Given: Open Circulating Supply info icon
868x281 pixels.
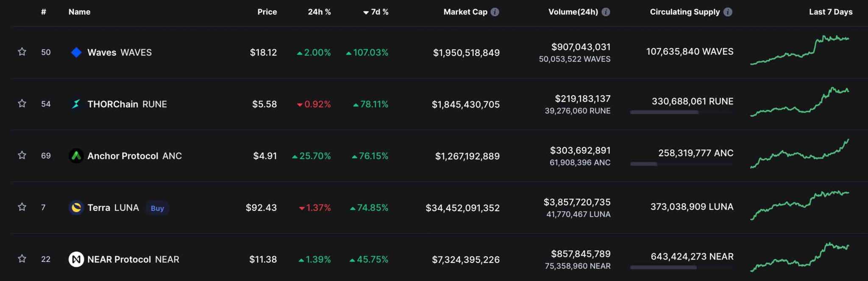Looking at the screenshot, I should point(728,12).
